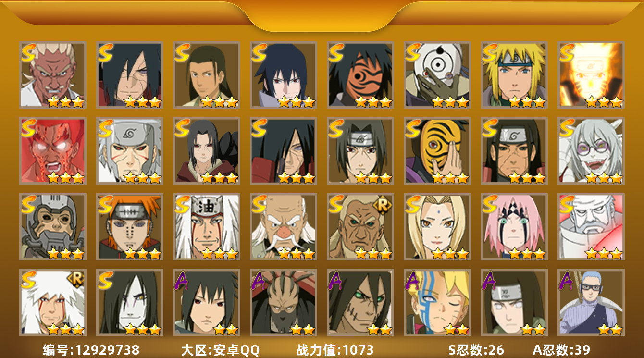Viewport: 644px width, 358px height.
Task: Select the gray-haired ninja with purple glasses
Action: tap(591, 150)
